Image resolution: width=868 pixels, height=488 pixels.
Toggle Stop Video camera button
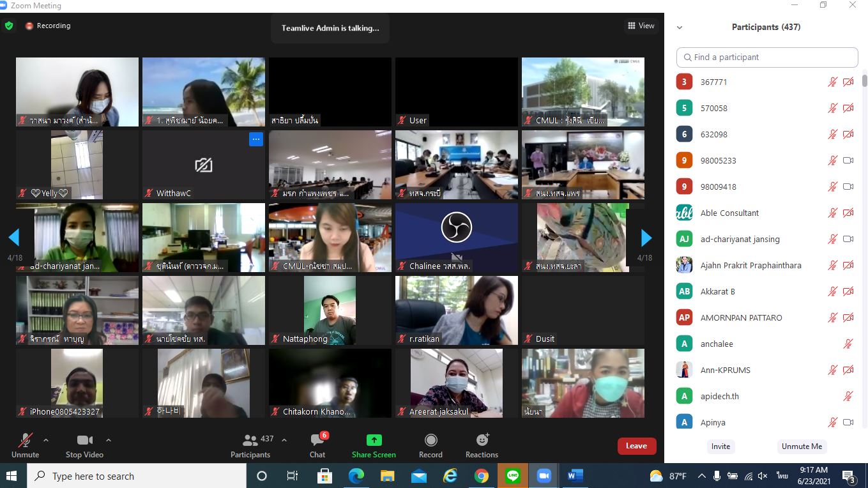[x=84, y=441]
